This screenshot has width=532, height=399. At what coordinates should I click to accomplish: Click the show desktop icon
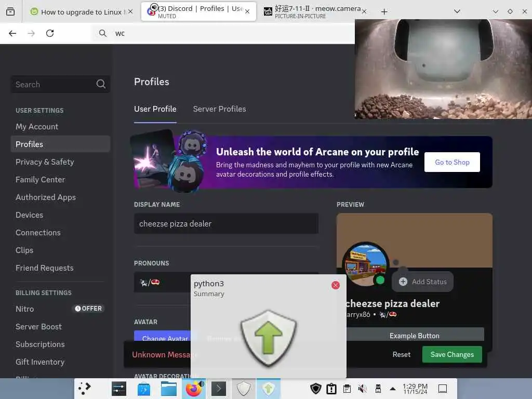tap(443, 389)
